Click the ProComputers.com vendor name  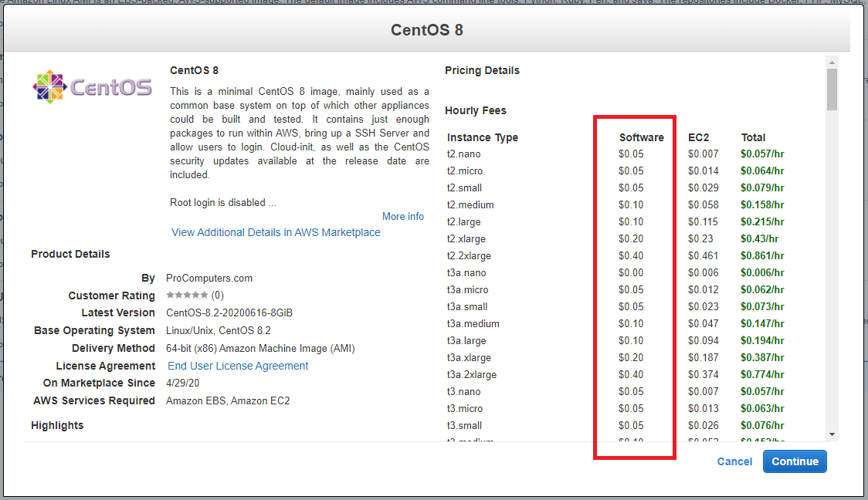point(209,279)
